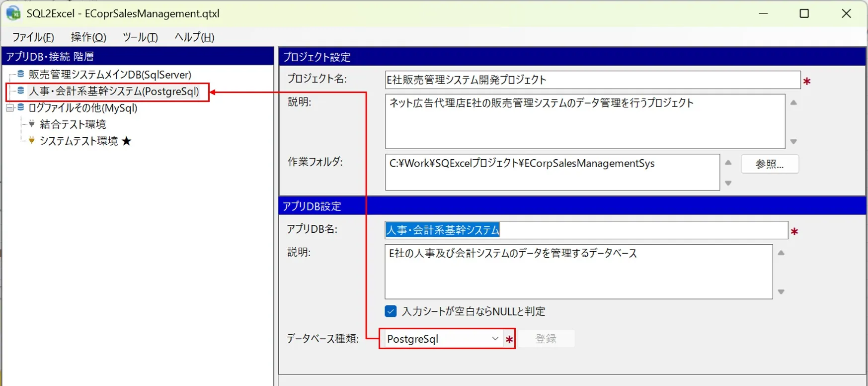Click down arrow of アプリDB 説明 scrollbar
Viewport: 868px width, 386px height.
pos(781,292)
